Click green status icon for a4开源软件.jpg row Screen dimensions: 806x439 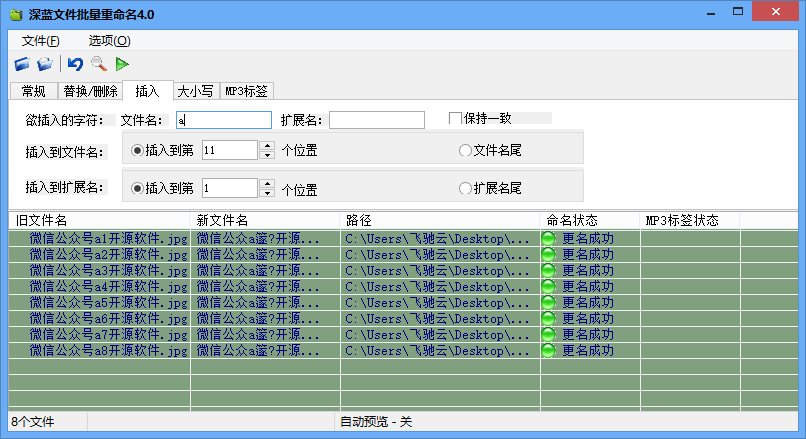coord(548,286)
